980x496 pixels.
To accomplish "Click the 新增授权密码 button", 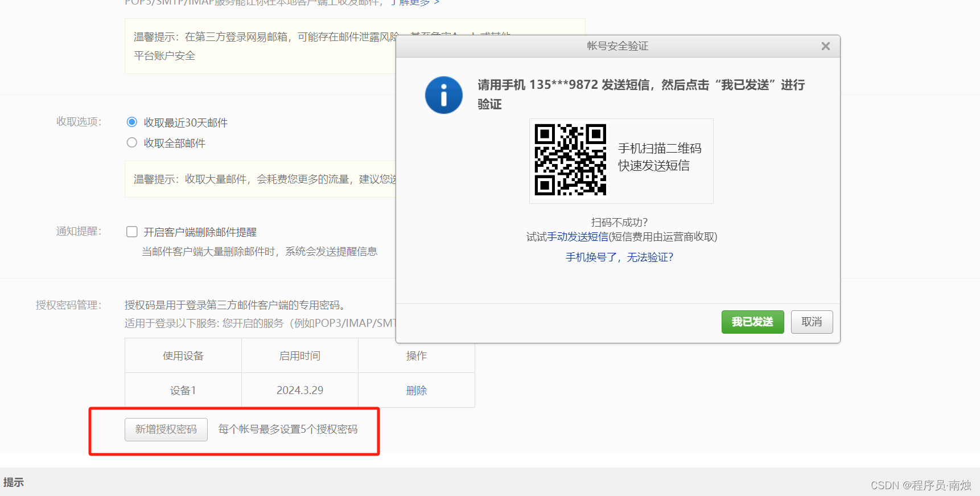I will click(x=166, y=429).
